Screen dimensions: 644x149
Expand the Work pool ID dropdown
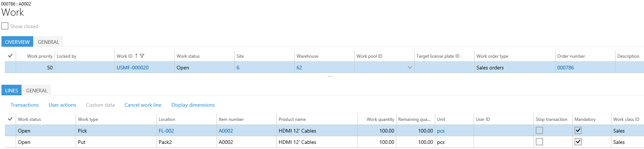(410, 68)
